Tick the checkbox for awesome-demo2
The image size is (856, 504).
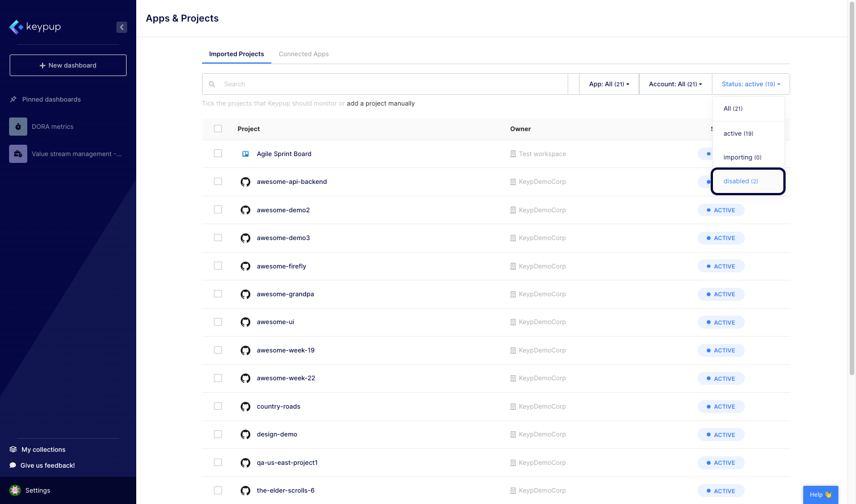point(218,209)
